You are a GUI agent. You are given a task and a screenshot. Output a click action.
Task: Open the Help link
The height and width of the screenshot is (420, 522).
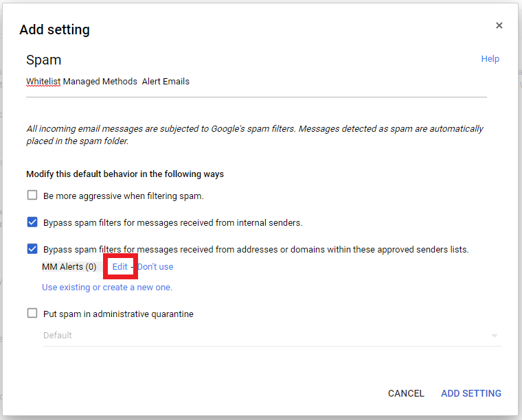(490, 59)
